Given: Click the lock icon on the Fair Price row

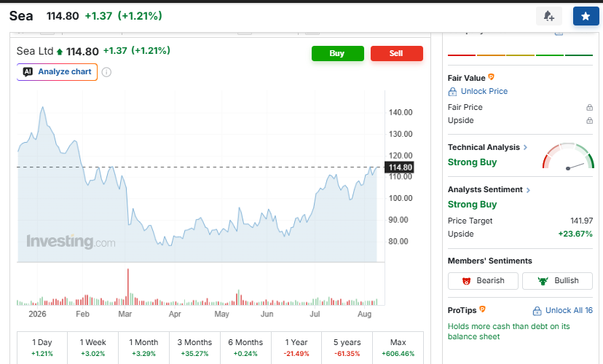Looking at the screenshot, I should click(589, 107).
